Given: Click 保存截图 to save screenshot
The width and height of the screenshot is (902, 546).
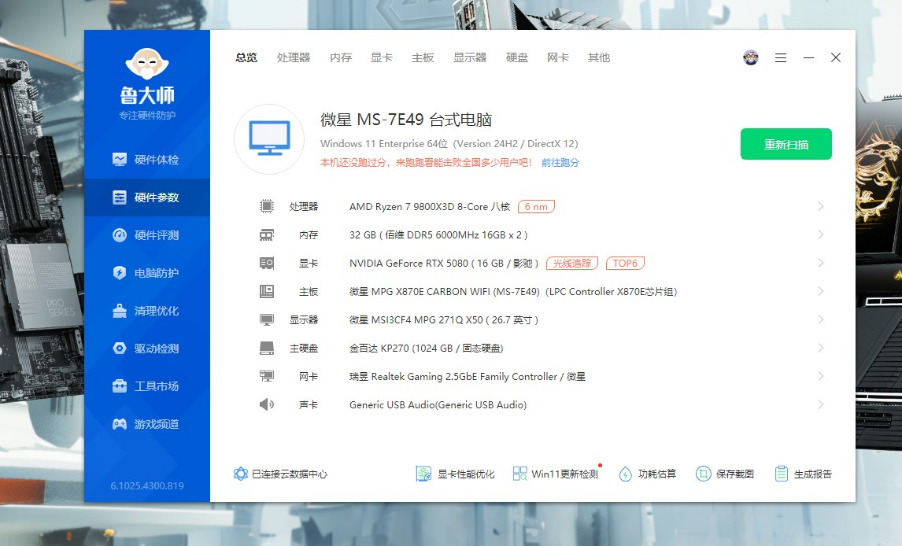Looking at the screenshot, I should 725,474.
